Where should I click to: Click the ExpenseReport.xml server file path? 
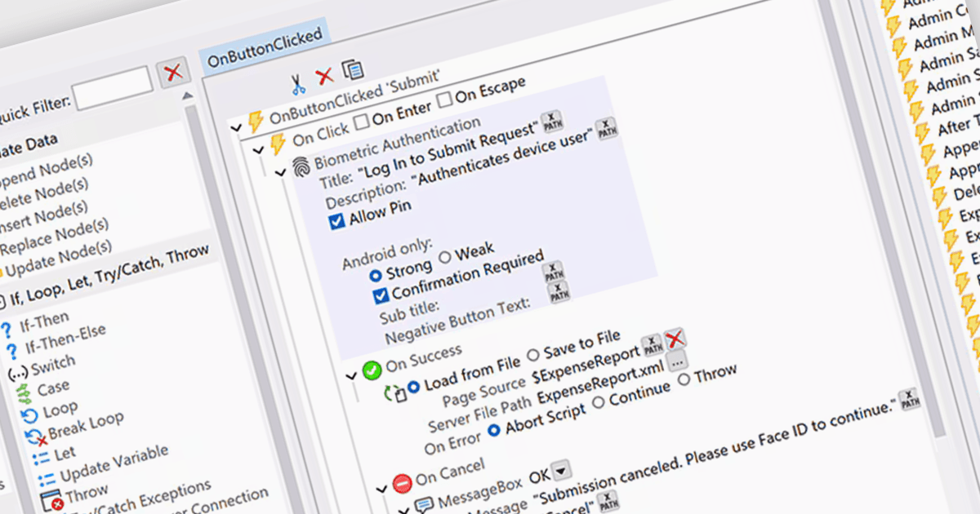point(599,383)
